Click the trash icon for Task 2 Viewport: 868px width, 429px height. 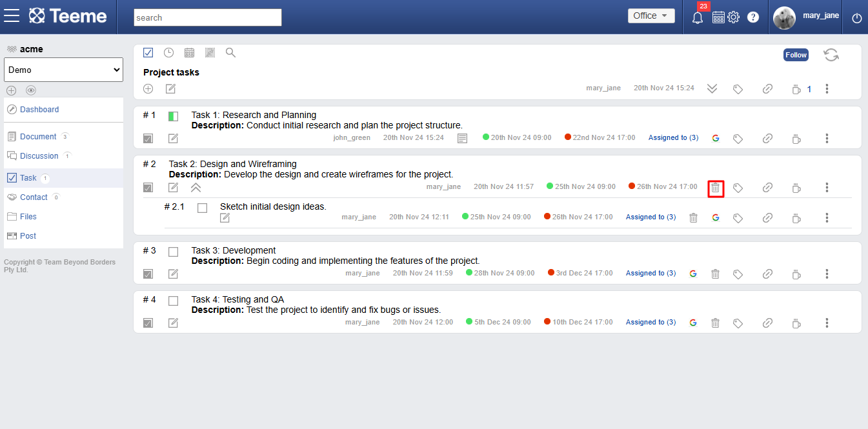715,188
